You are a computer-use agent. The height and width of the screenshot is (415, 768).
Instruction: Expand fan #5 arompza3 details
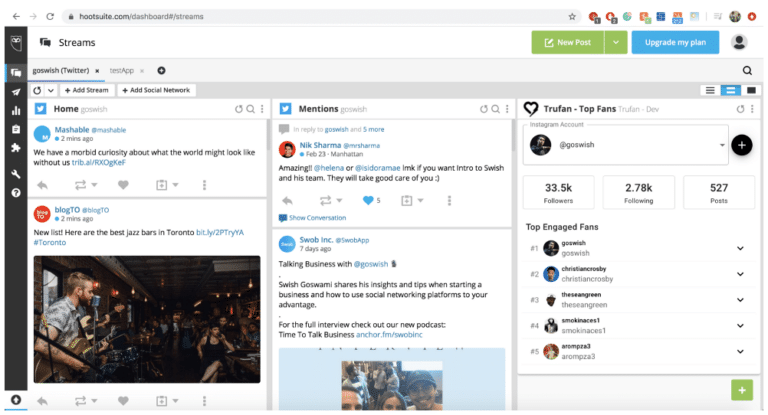click(x=740, y=351)
